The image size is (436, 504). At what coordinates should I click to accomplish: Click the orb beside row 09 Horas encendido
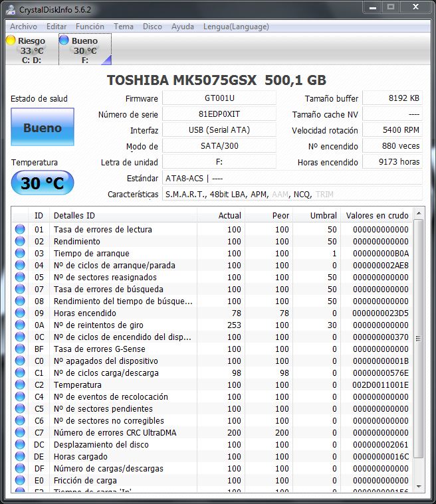coord(20,313)
